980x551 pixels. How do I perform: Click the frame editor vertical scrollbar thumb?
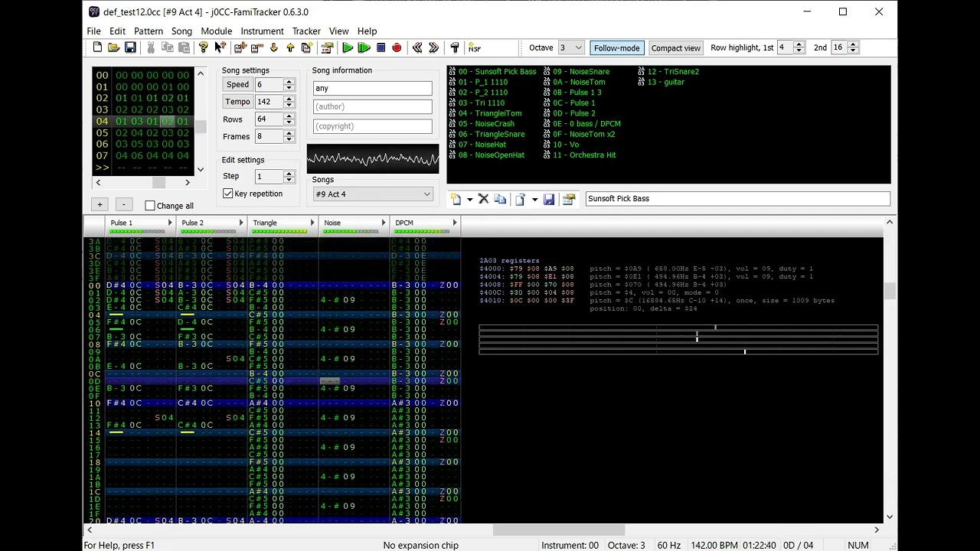click(201, 127)
